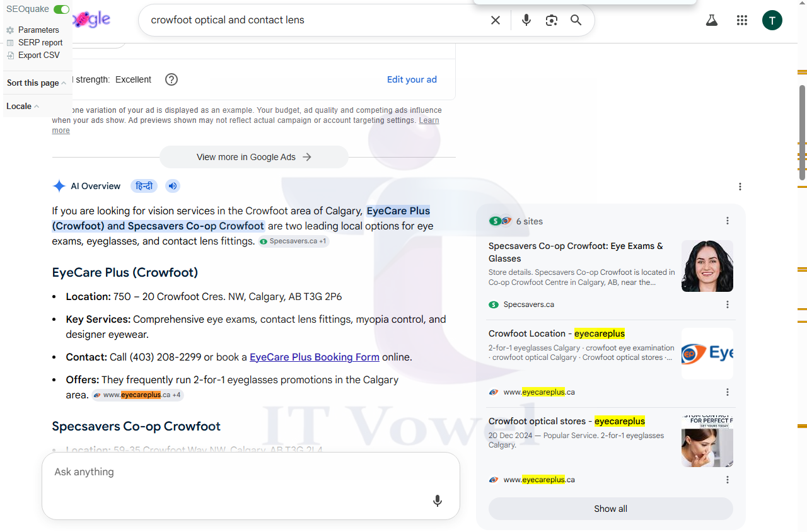Open options for Crowfoot optical stores card
Image resolution: width=807 pixels, height=532 pixels.
coord(728,480)
